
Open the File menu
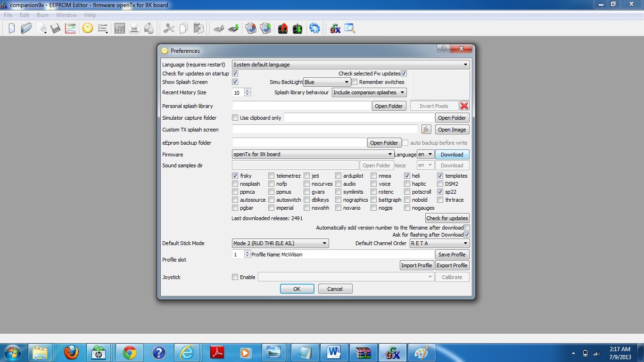pos(8,15)
